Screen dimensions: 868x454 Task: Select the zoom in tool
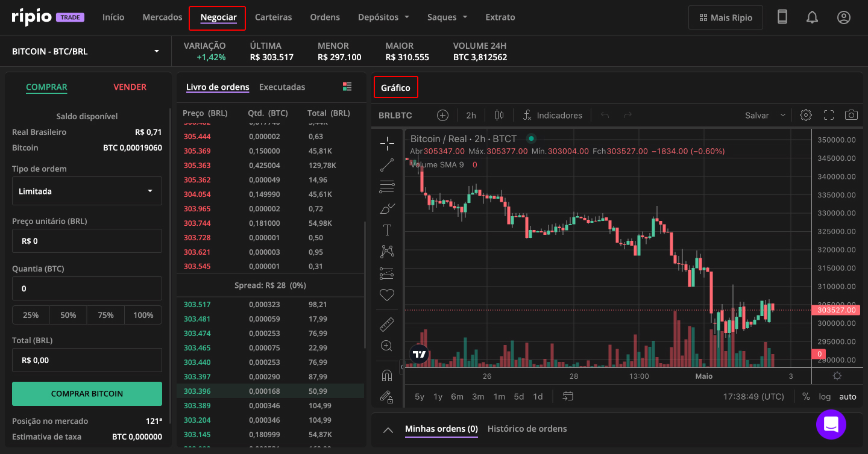tap(387, 346)
